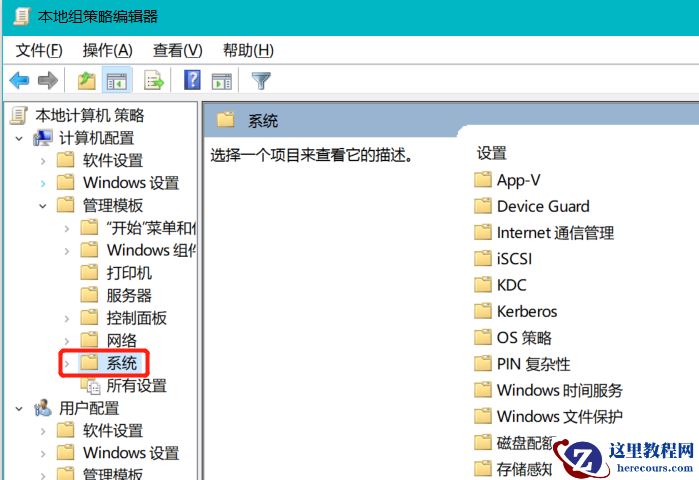This screenshot has height=480, width=699.
Task: Select 控制面板 in the tree
Action: point(136,318)
